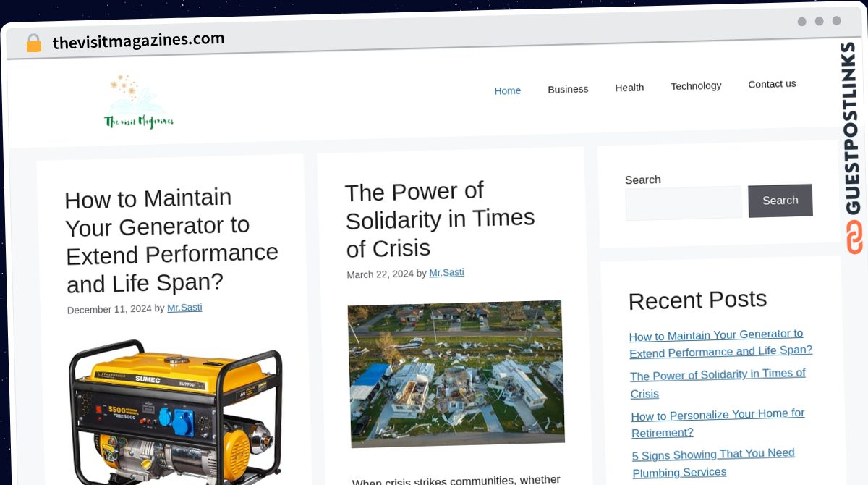Open recent post 5 Signs Plumbing Services
Image resolution: width=868 pixels, height=485 pixels.
(x=713, y=463)
